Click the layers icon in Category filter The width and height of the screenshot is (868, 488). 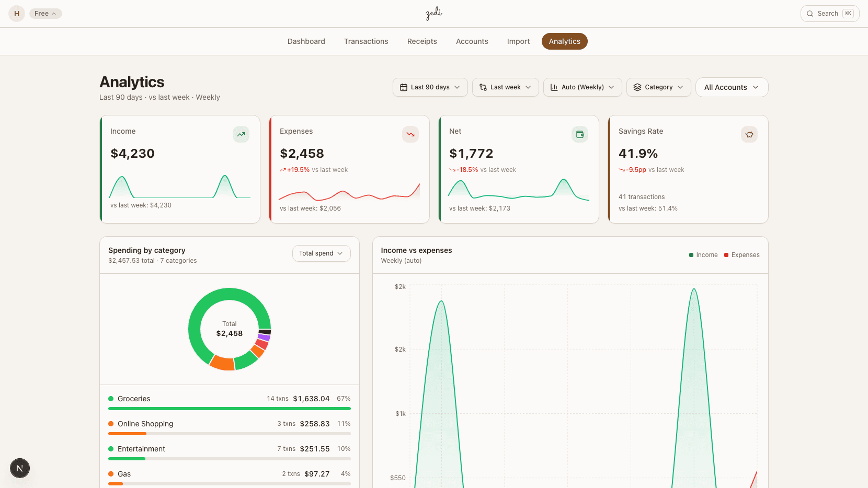(637, 87)
